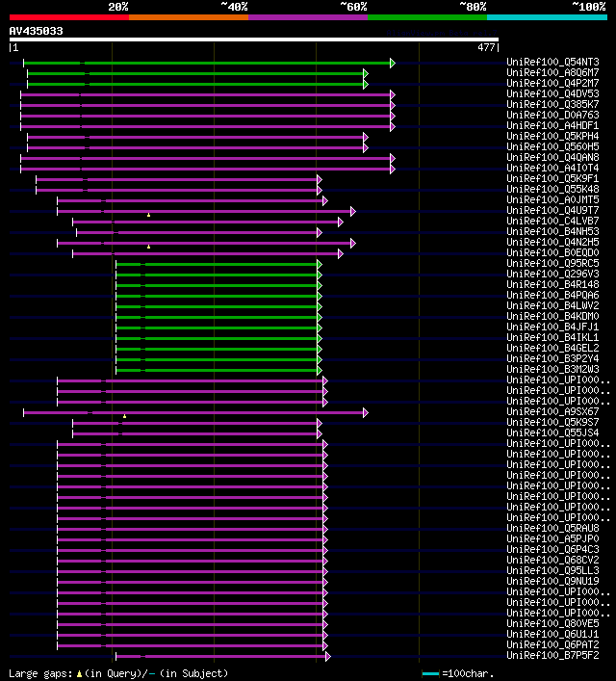Select the UniRef100_Q6U1J1 label
This screenshot has height=681, width=616.
coord(552,634)
